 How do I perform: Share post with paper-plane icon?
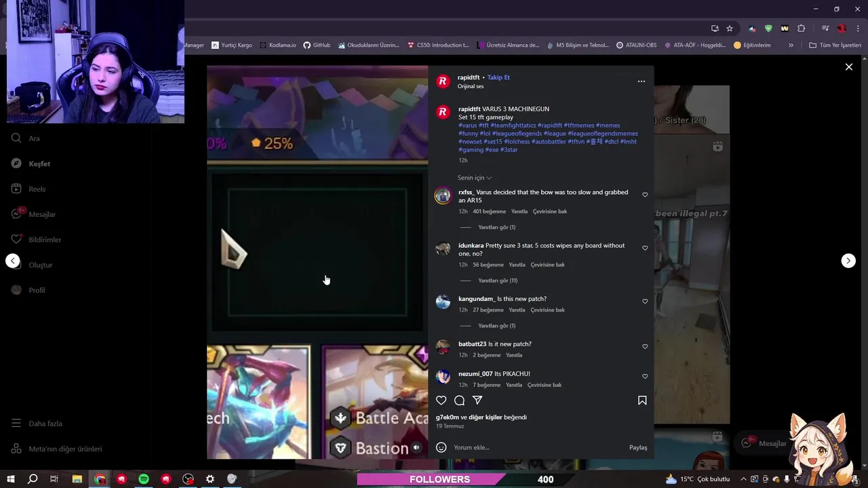pyautogui.click(x=477, y=401)
